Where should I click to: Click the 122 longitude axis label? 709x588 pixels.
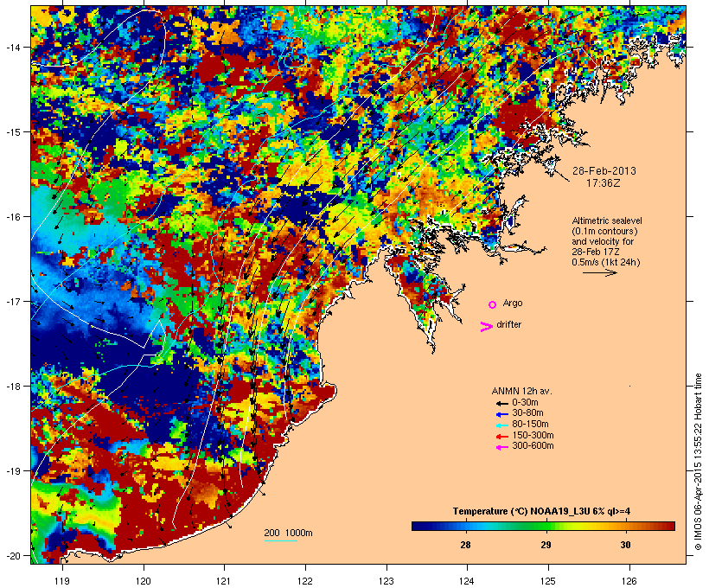(x=305, y=581)
